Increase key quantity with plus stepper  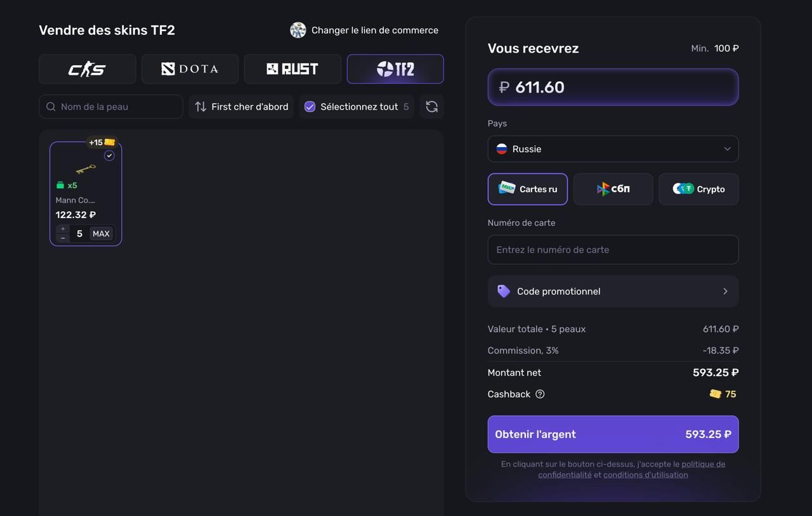click(x=63, y=229)
